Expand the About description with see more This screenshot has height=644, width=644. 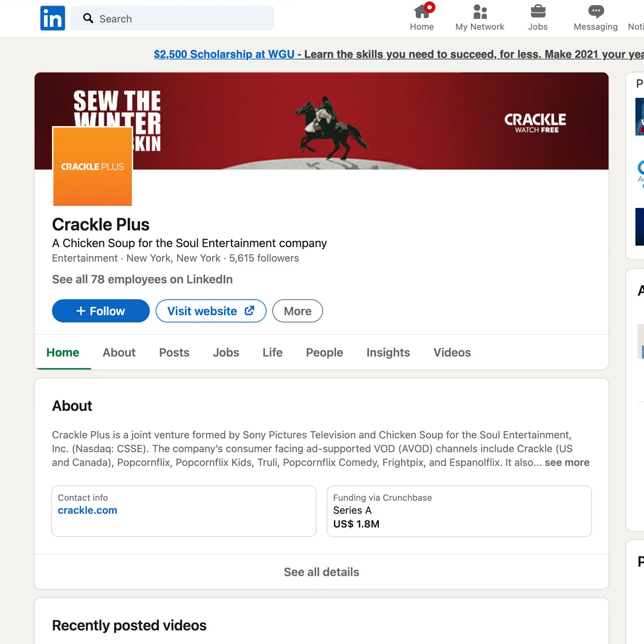(567, 462)
